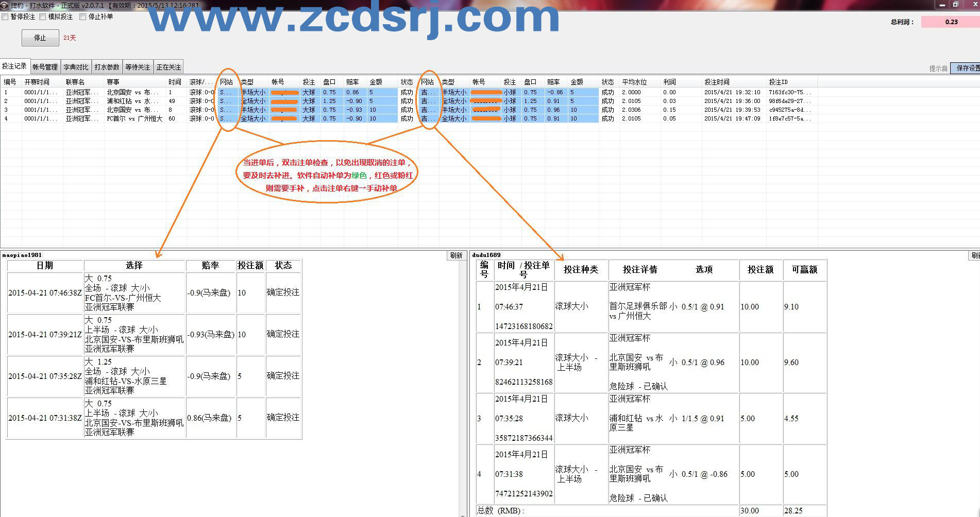Sort records by 投注时间 column
Image resolution: width=980 pixels, height=517 pixels.
tap(717, 82)
